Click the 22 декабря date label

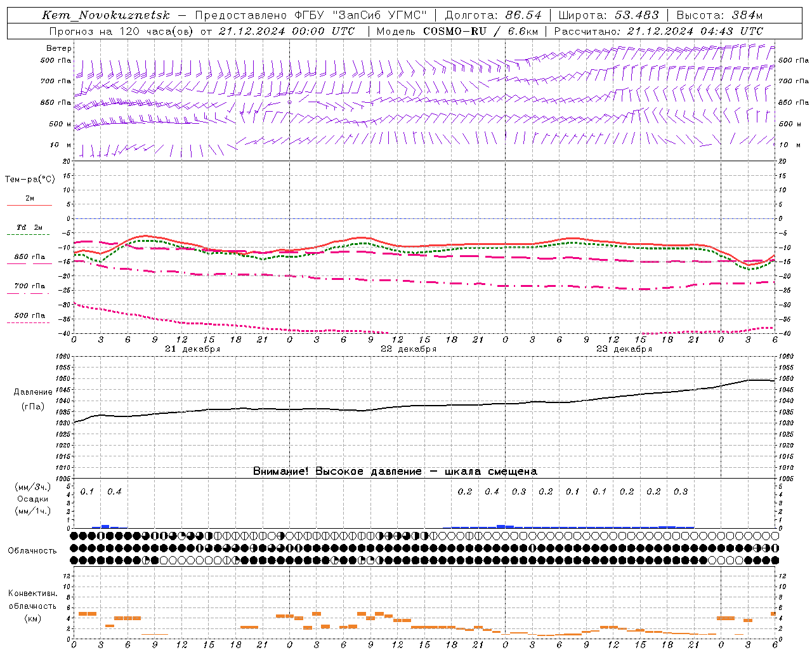tap(409, 349)
